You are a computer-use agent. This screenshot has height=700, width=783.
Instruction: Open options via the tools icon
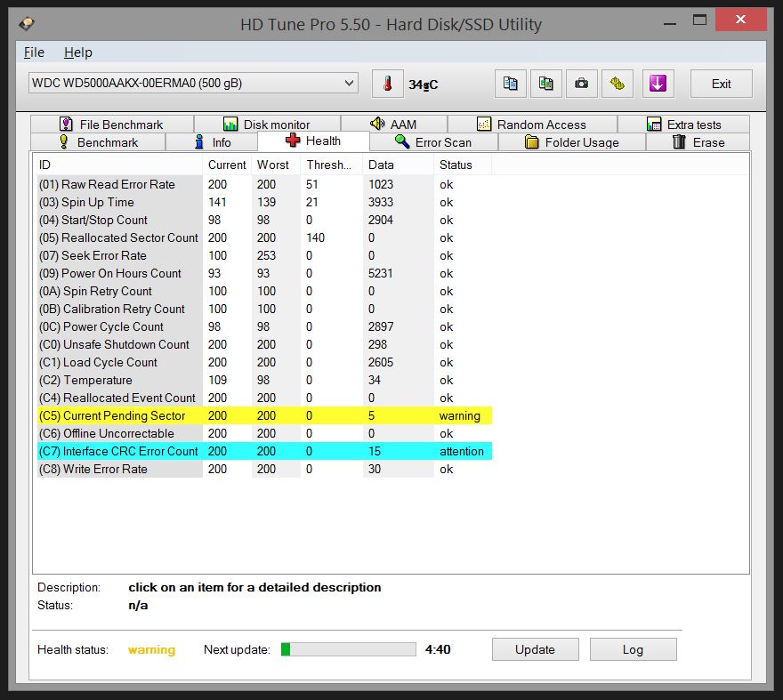(x=618, y=84)
